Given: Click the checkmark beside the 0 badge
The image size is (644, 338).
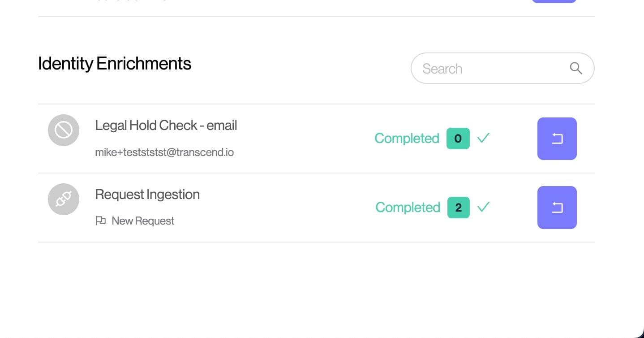Looking at the screenshot, I should [483, 138].
